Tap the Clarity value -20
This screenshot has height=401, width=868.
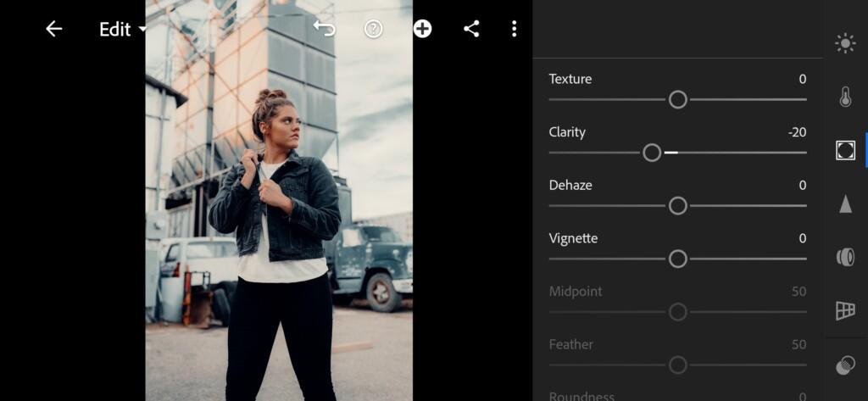798,132
